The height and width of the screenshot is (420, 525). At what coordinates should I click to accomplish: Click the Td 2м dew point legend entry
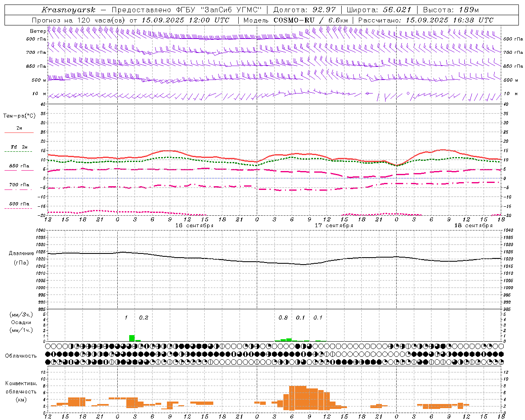click(19, 147)
